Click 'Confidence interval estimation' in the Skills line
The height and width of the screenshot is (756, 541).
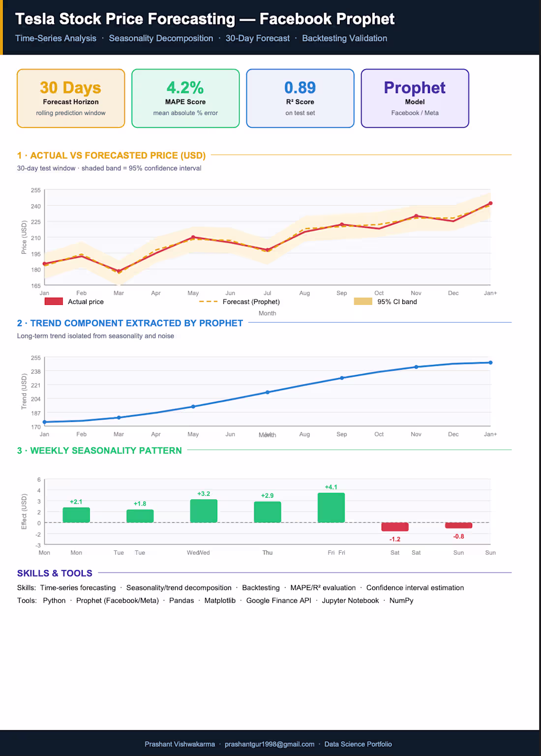pos(415,588)
